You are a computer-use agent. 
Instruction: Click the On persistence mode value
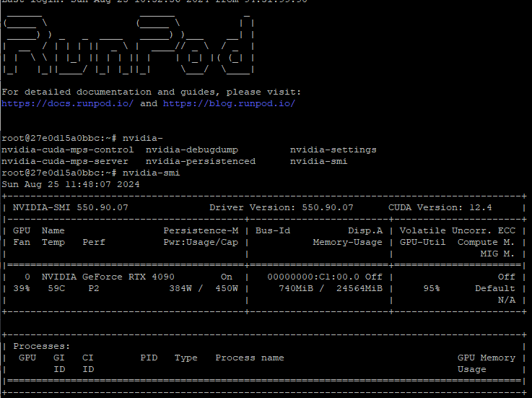tap(227, 277)
